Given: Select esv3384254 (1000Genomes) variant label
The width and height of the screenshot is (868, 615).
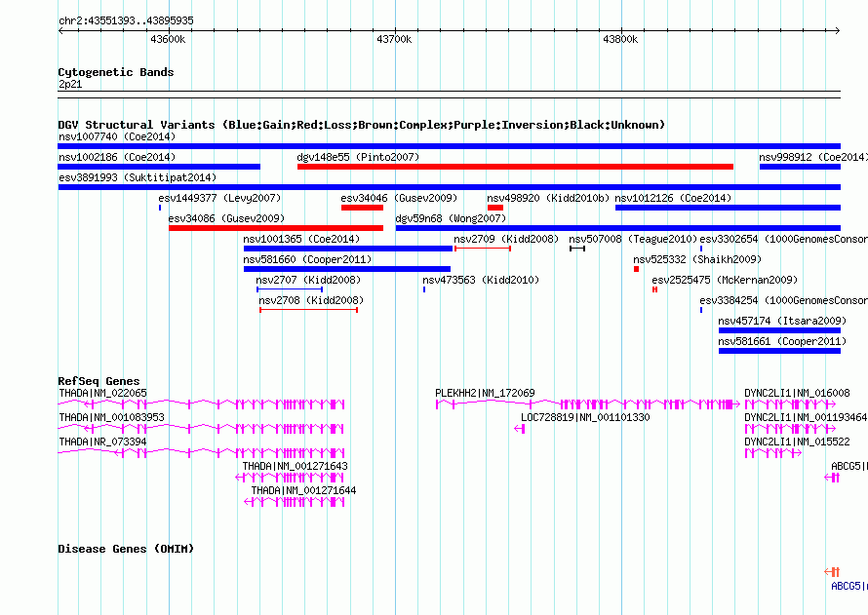Looking at the screenshot, I should 784,300.
